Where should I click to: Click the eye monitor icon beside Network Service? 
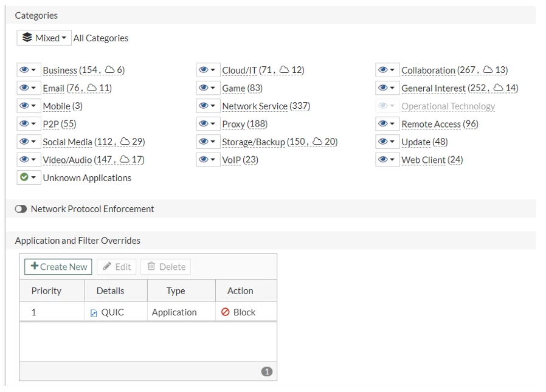pyautogui.click(x=204, y=106)
